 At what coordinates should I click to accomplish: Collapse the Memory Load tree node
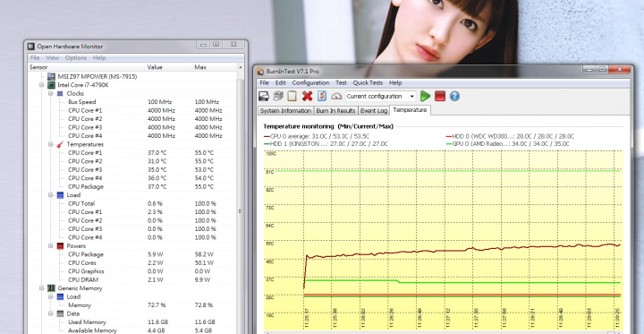(x=50, y=296)
